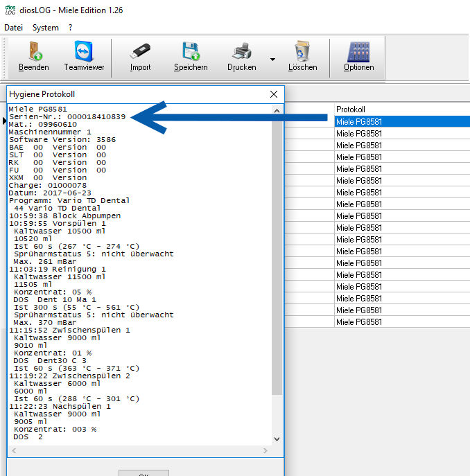Open Teamviewer from the toolbar
The image size is (470, 476).
click(x=84, y=53)
